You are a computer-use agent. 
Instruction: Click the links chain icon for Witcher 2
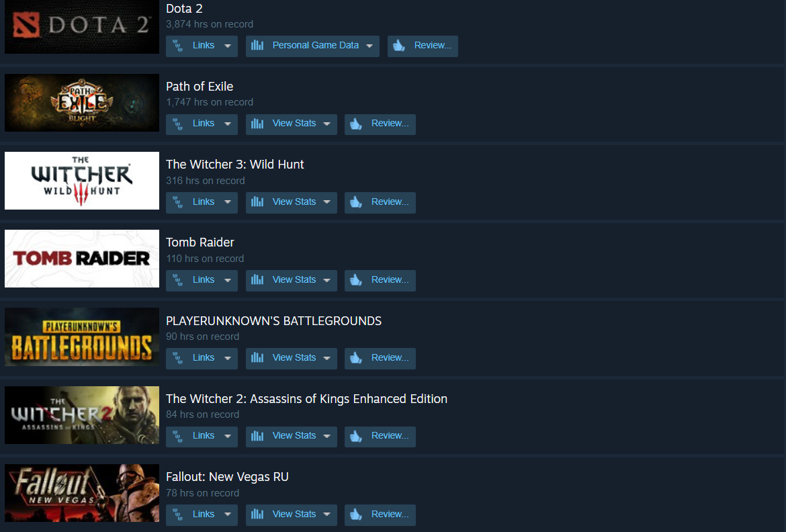pyautogui.click(x=177, y=436)
